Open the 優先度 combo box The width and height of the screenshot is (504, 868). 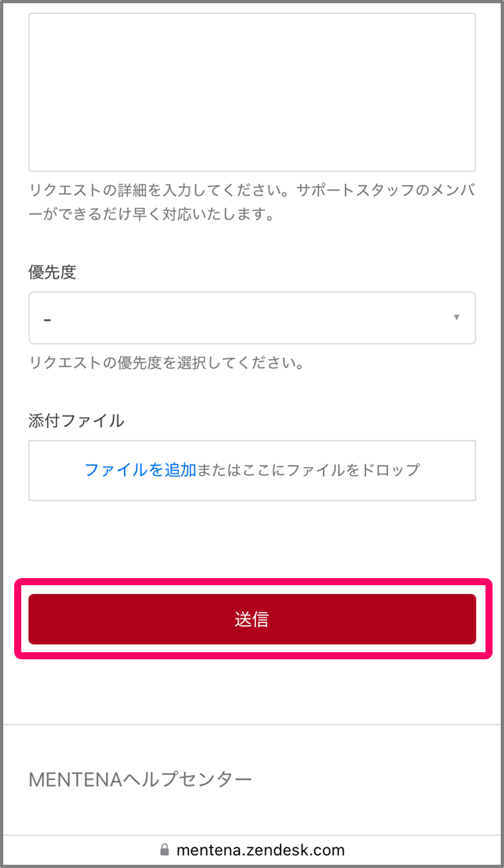(x=252, y=318)
